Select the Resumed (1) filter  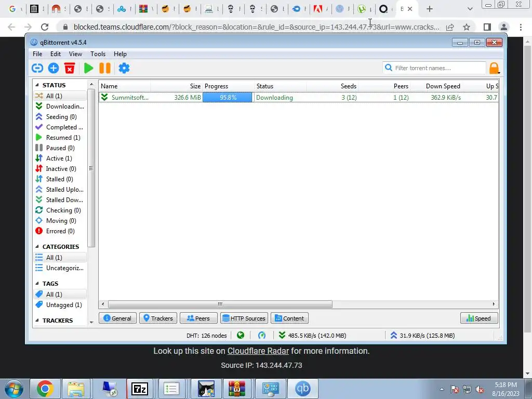point(60,137)
